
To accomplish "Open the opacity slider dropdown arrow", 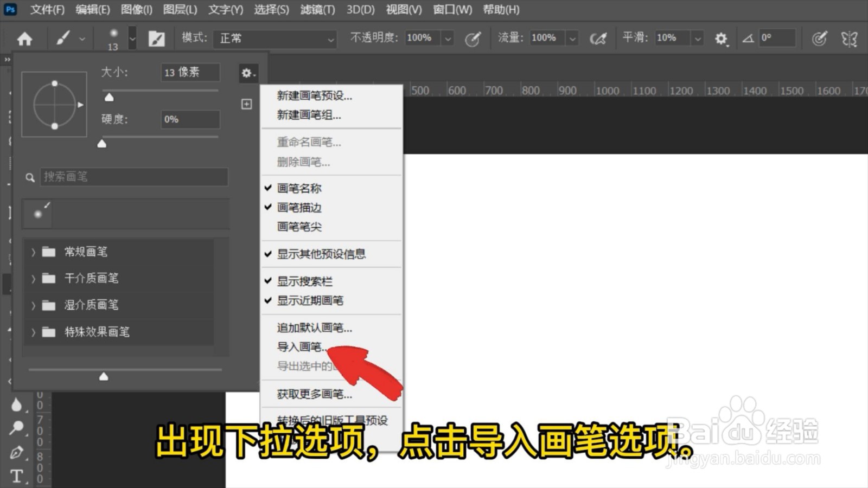I will [x=448, y=38].
